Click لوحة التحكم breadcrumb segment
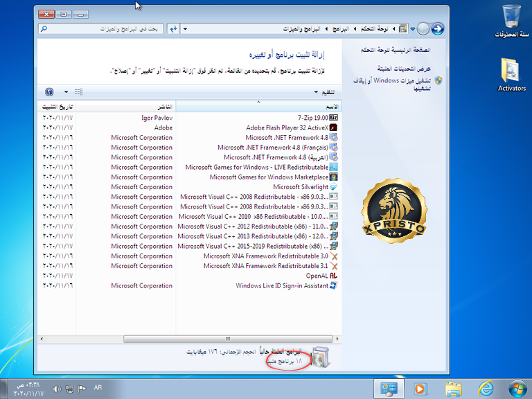The image size is (532, 399). (x=375, y=29)
